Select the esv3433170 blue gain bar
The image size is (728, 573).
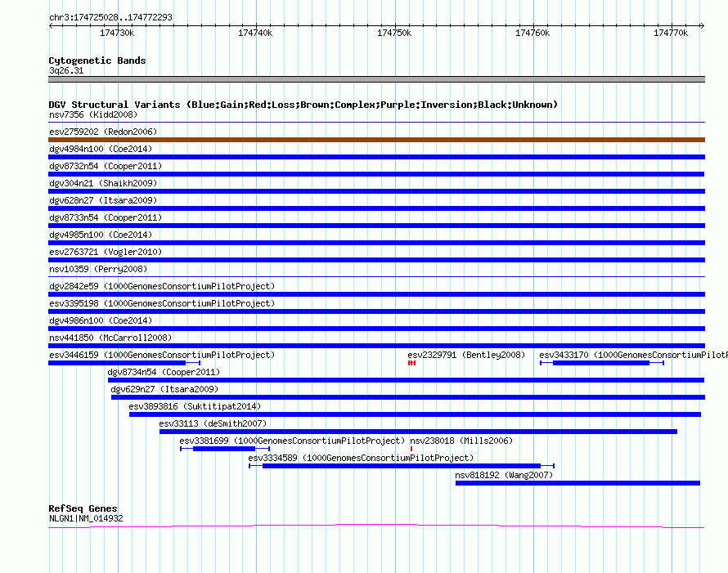click(601, 363)
